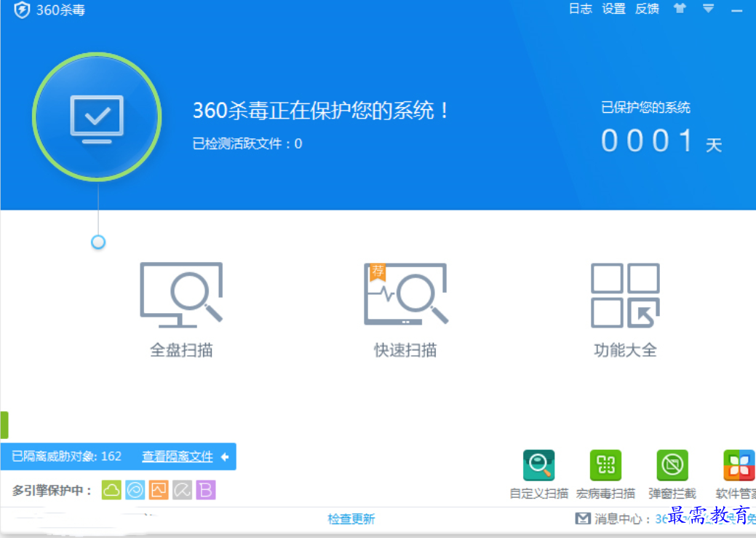Click the 360杀毒正在保护您的系统 headline

tap(321, 111)
